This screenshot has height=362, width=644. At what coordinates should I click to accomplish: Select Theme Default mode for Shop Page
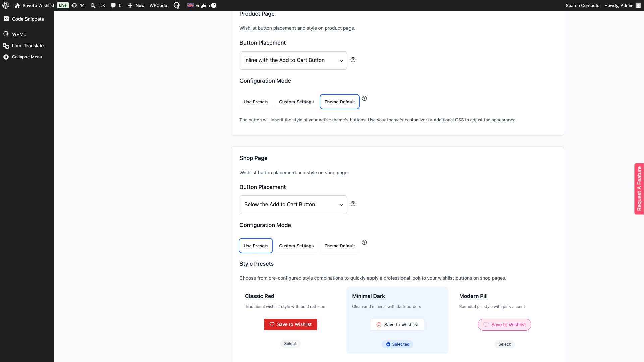(x=339, y=246)
